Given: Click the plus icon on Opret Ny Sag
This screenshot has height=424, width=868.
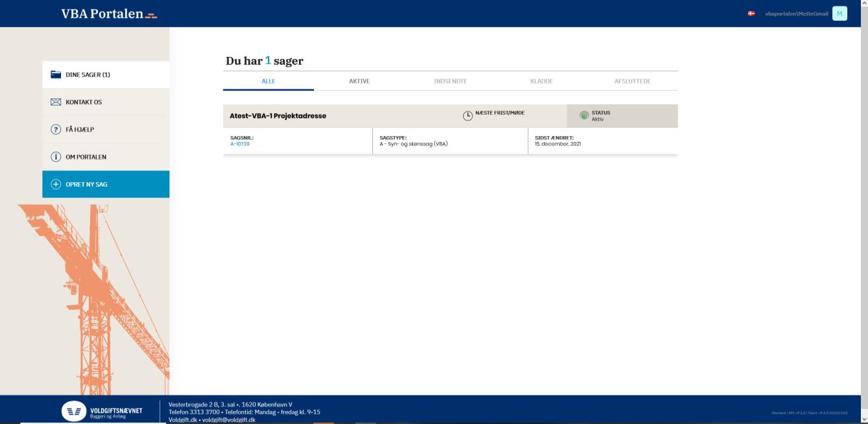Looking at the screenshot, I should point(56,184).
